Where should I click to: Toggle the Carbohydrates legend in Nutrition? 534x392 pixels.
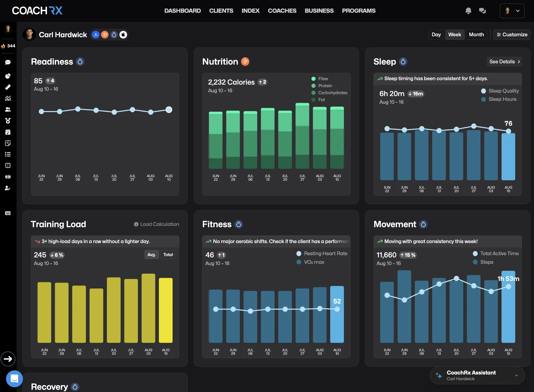click(x=329, y=93)
